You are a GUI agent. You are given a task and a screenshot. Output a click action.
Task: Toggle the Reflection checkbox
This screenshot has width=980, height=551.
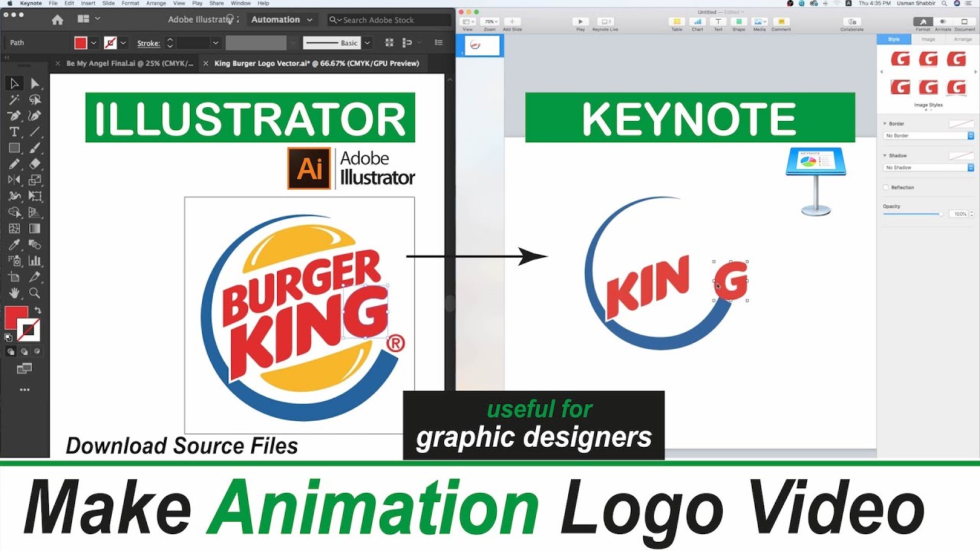point(886,187)
